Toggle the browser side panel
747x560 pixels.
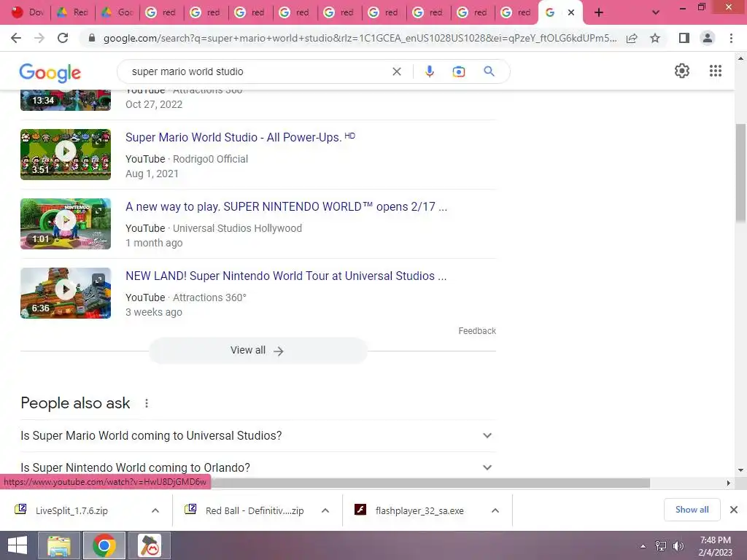pyautogui.click(x=684, y=38)
